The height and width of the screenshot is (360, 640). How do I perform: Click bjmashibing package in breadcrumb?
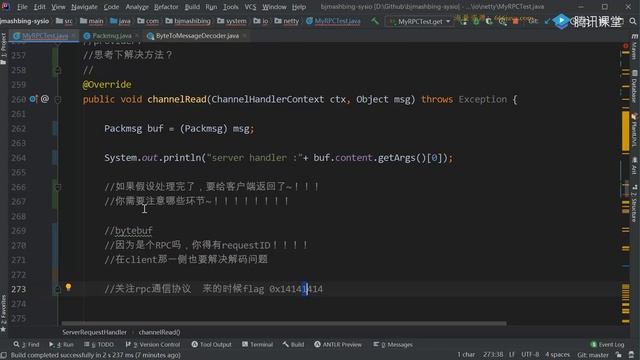click(x=188, y=21)
